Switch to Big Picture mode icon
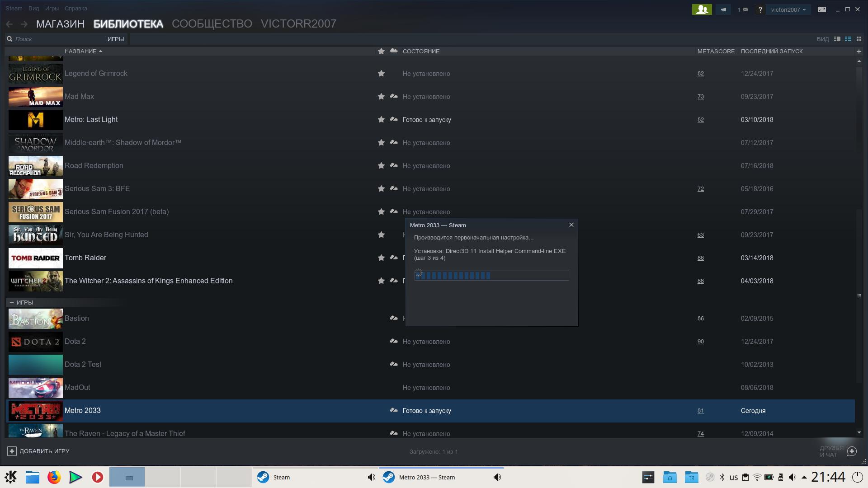 point(822,9)
